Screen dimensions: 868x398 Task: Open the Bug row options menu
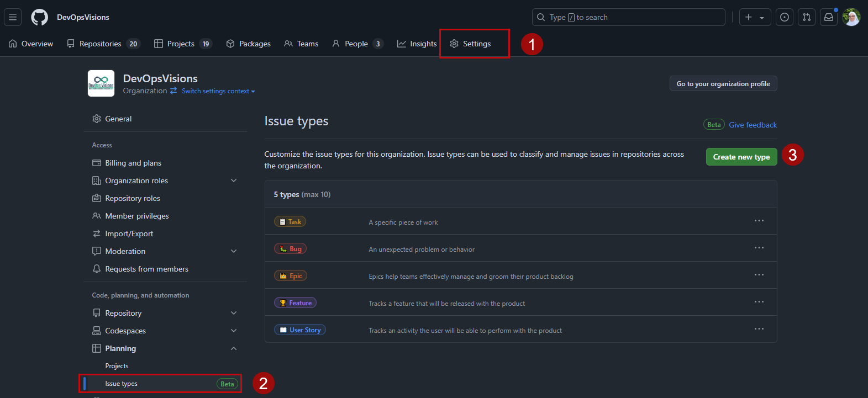(759, 248)
